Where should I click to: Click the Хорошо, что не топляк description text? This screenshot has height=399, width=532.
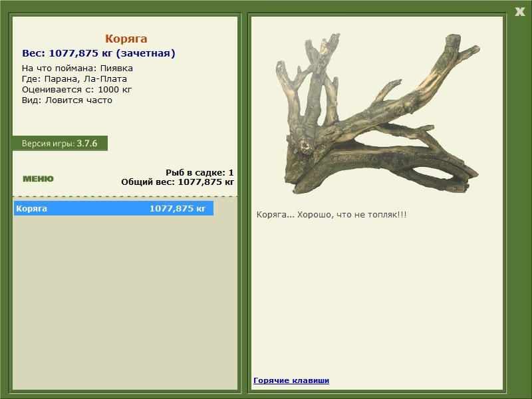(x=331, y=215)
